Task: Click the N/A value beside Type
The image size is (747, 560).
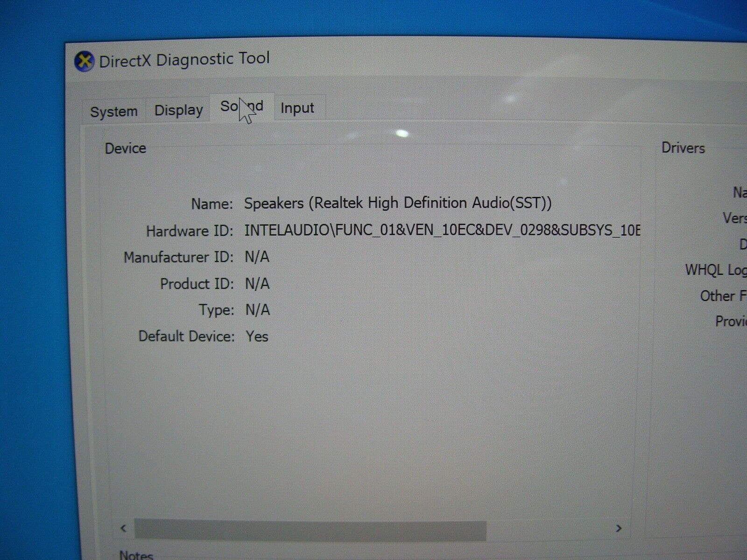Action: [258, 310]
